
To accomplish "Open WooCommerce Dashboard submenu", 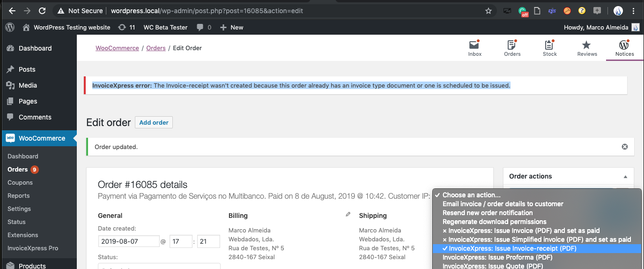I will tap(23, 156).
